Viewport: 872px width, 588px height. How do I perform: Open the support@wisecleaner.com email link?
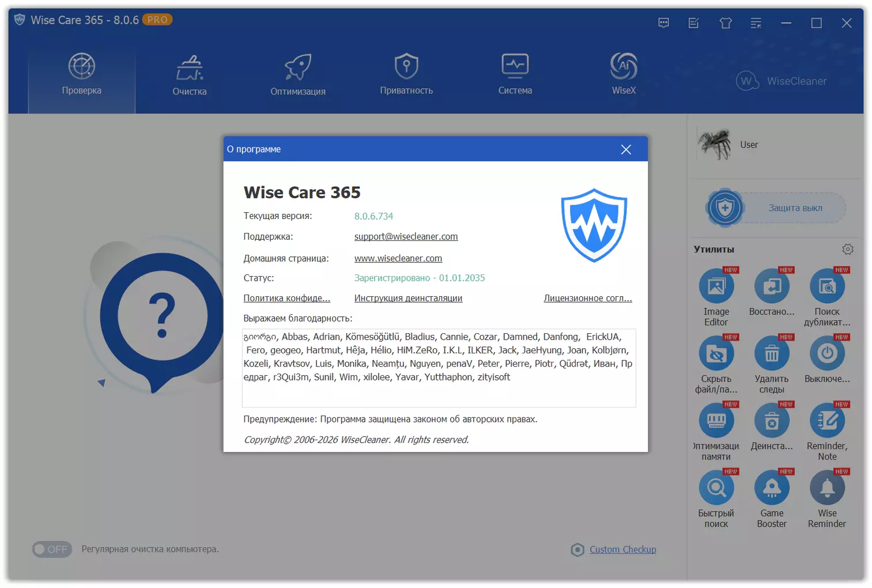(406, 236)
